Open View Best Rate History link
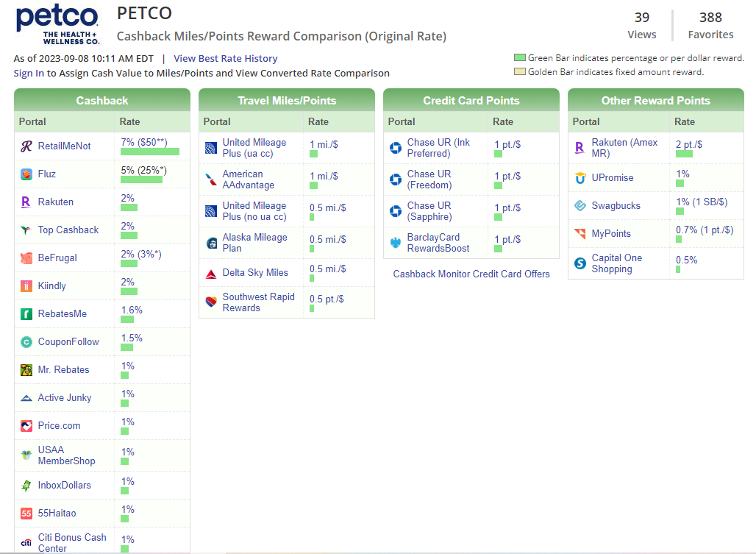This screenshot has width=756, height=554. (x=225, y=59)
